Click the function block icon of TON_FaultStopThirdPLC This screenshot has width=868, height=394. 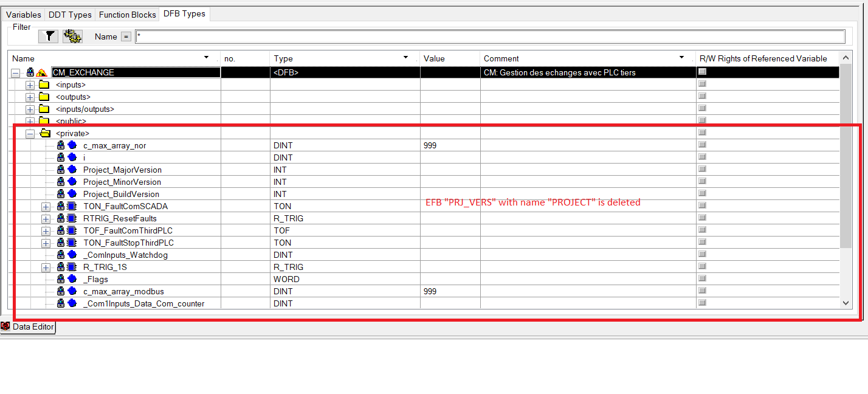[x=72, y=243]
